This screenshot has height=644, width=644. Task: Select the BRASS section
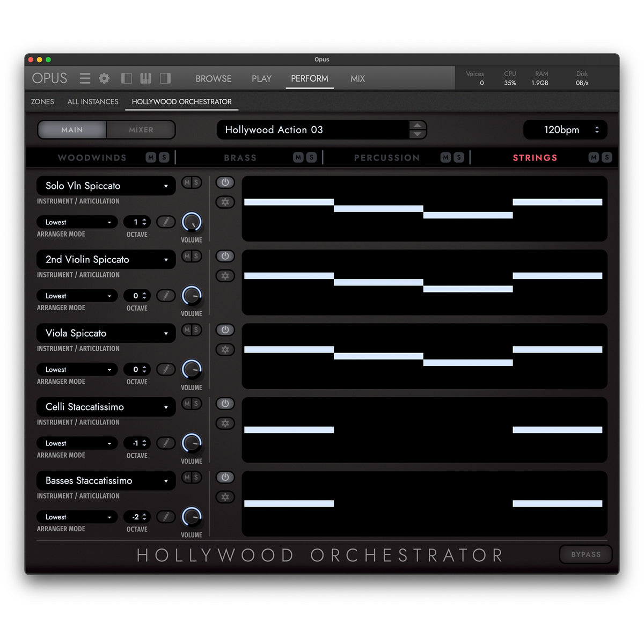[240, 158]
